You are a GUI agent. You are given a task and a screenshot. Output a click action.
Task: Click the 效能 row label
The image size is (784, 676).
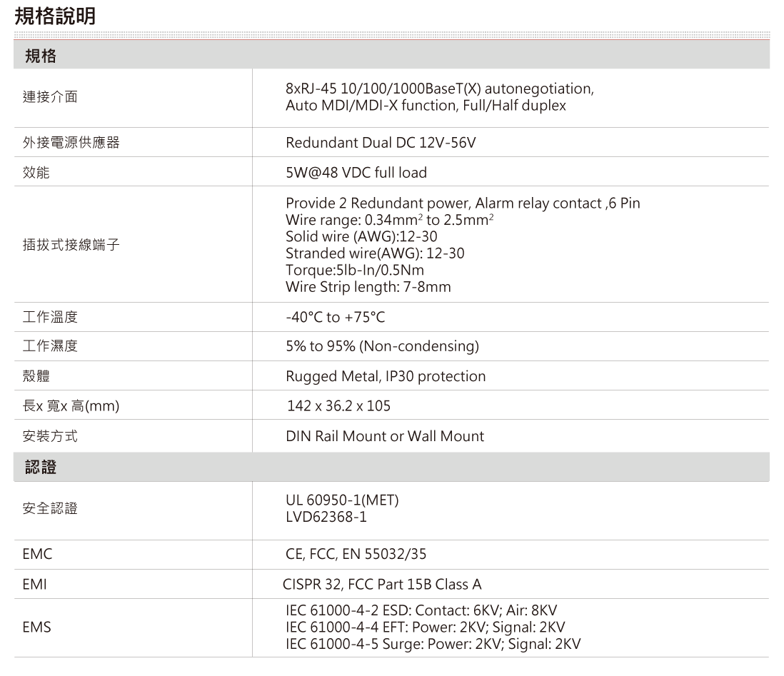[x=36, y=173]
